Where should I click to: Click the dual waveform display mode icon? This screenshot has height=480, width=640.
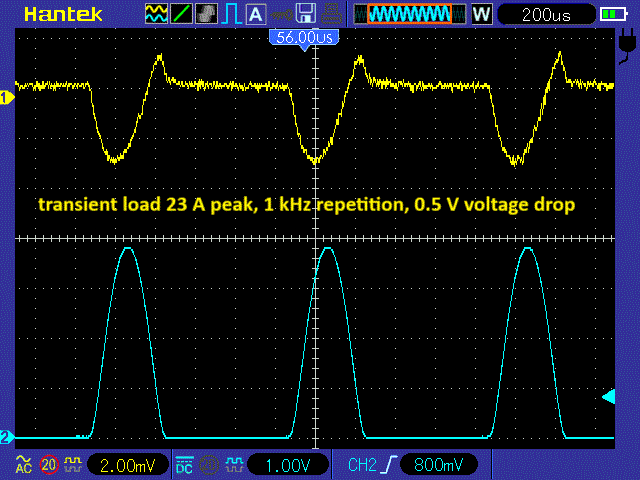[156, 14]
